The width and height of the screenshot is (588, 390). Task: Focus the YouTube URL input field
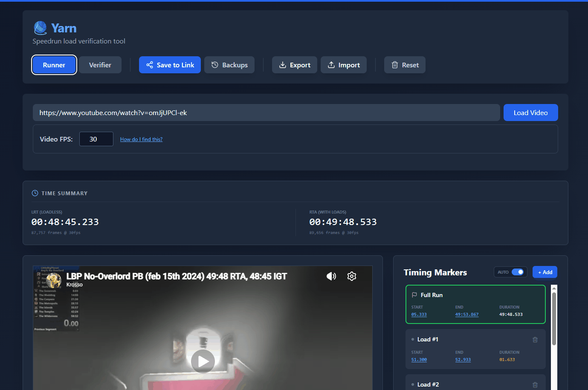tap(266, 113)
